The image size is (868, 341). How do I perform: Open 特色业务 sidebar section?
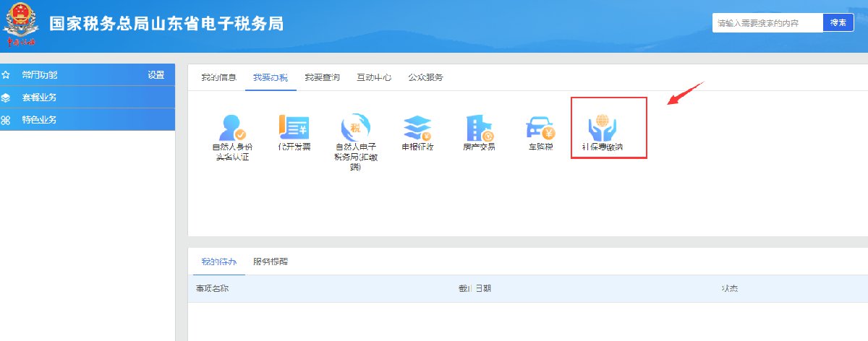tap(88, 120)
